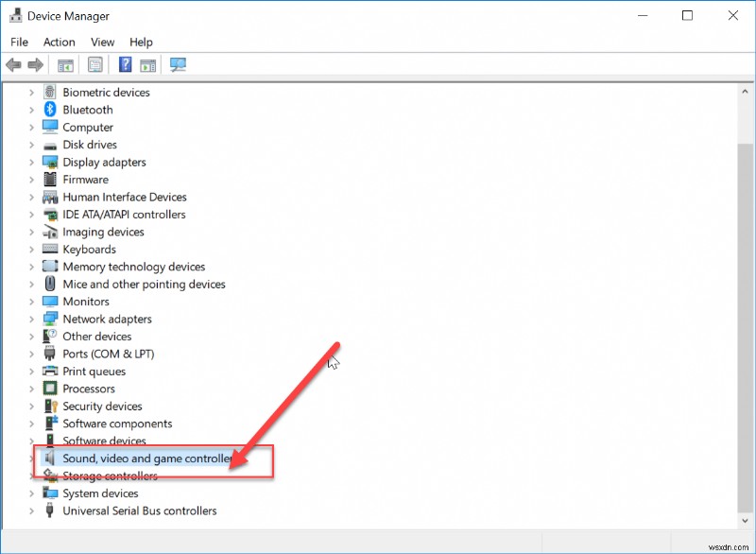756x554 pixels.
Task: Click the Properties toolbar icon
Action: [x=94, y=64]
